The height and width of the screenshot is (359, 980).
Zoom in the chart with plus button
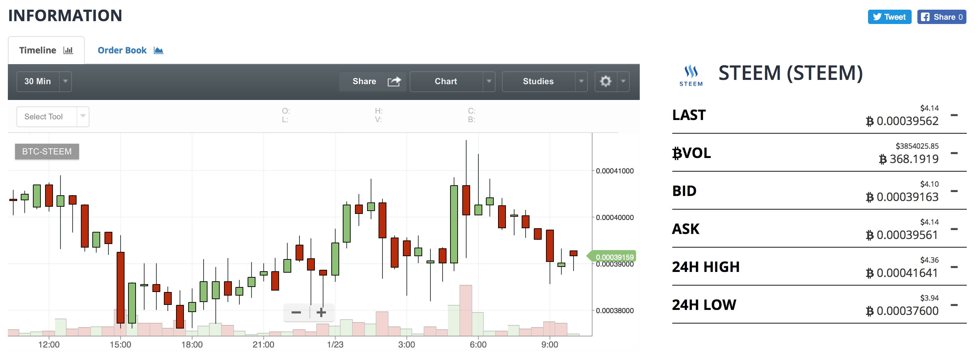321,312
